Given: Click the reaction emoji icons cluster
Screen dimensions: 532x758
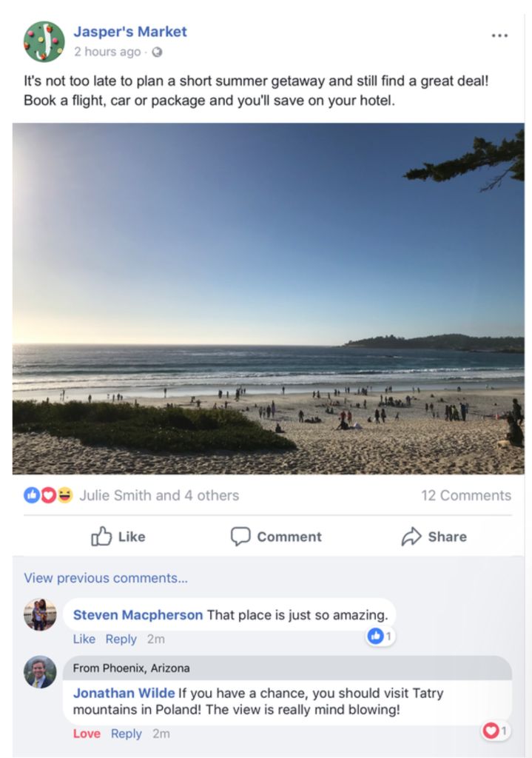Looking at the screenshot, I should pyautogui.click(x=48, y=495).
